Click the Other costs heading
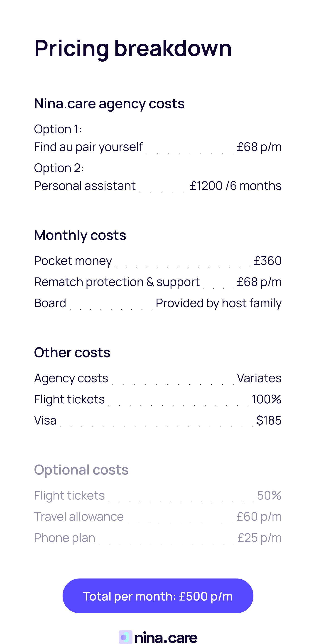Screen dimensions: 316x644 pyautogui.click(x=72, y=352)
